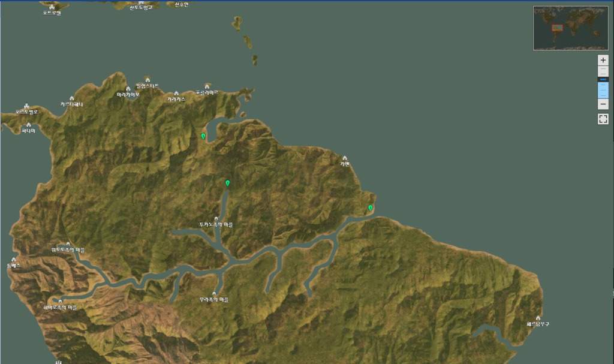Click the city icon above 카옌

(x=345, y=158)
